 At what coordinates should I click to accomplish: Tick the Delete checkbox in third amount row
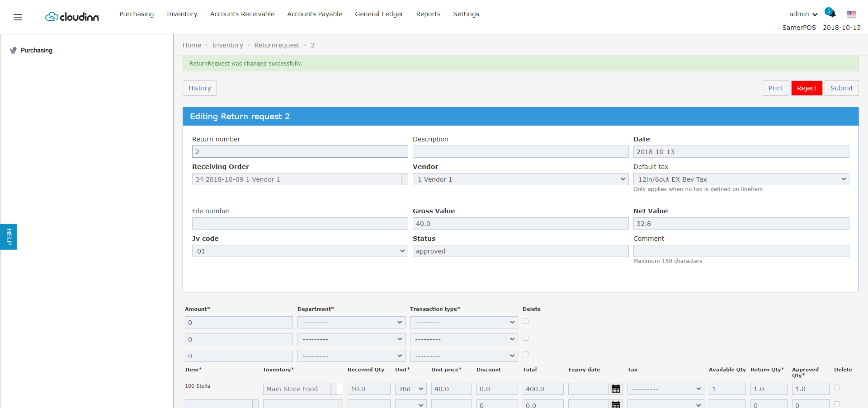click(525, 355)
